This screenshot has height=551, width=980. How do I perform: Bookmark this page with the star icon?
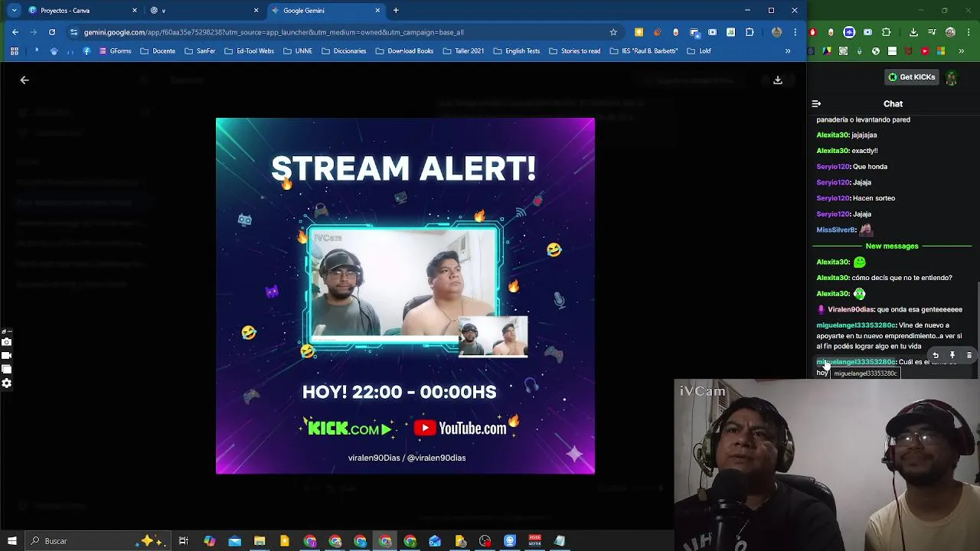pos(613,32)
